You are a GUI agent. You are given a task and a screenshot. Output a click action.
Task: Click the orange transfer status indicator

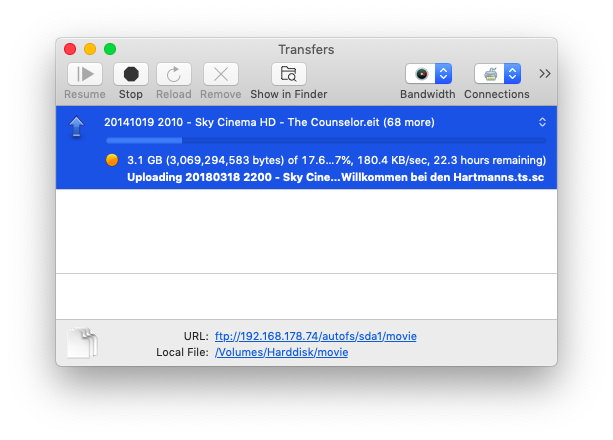(x=112, y=160)
